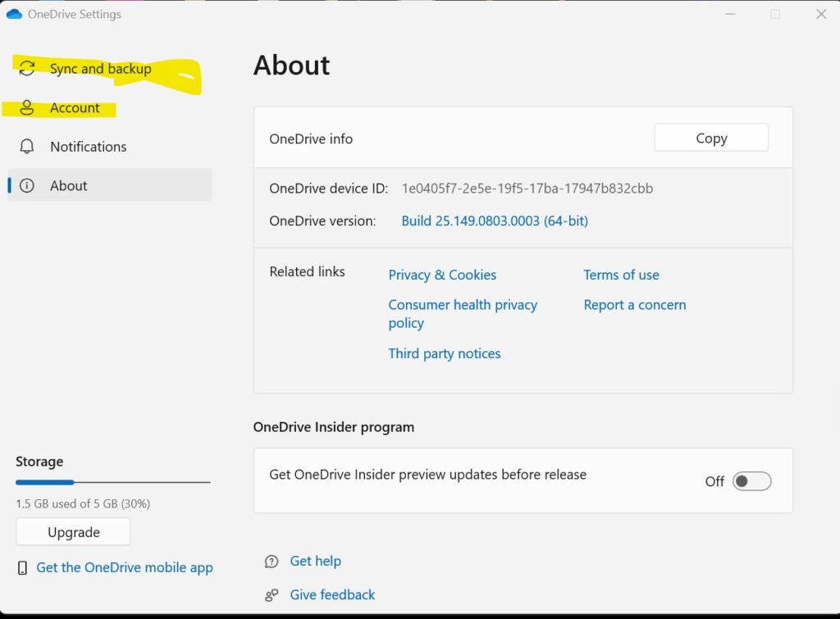Click the OneDrive device ID value
Viewport: 840px width, 619px height.
[x=527, y=189]
